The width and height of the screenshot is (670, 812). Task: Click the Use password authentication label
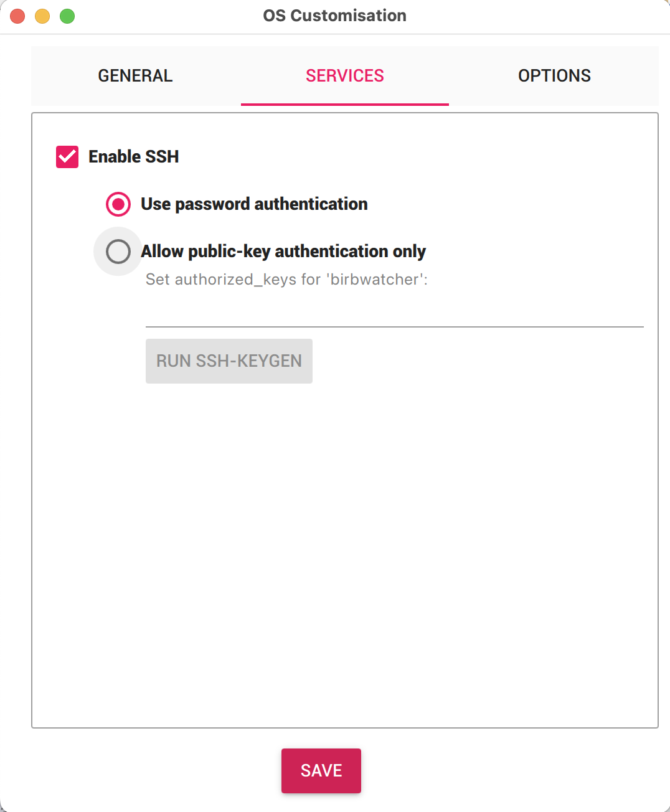(x=254, y=204)
